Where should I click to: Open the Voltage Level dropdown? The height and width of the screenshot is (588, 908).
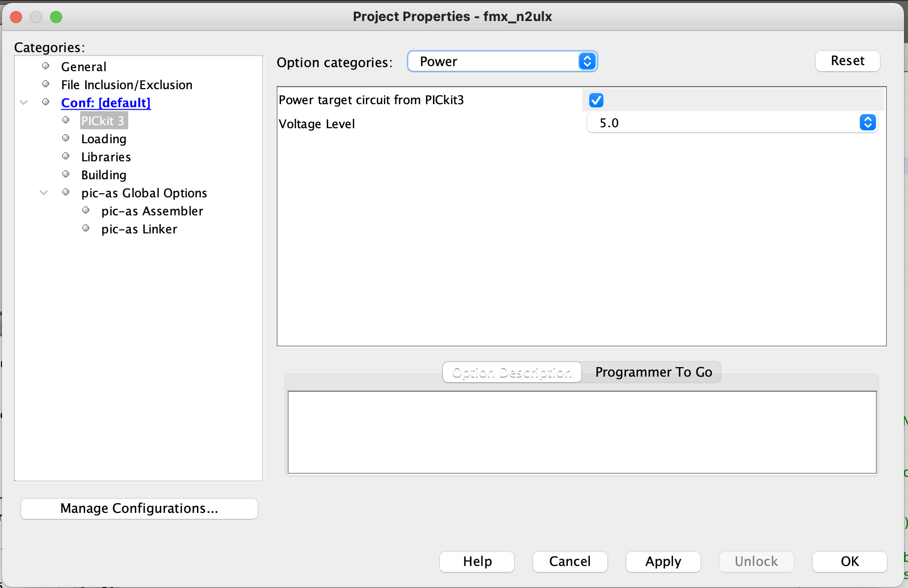point(732,123)
